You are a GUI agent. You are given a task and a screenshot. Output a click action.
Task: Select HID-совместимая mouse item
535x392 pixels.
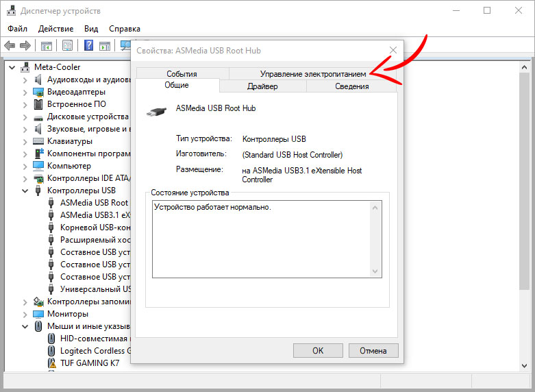[95, 339]
